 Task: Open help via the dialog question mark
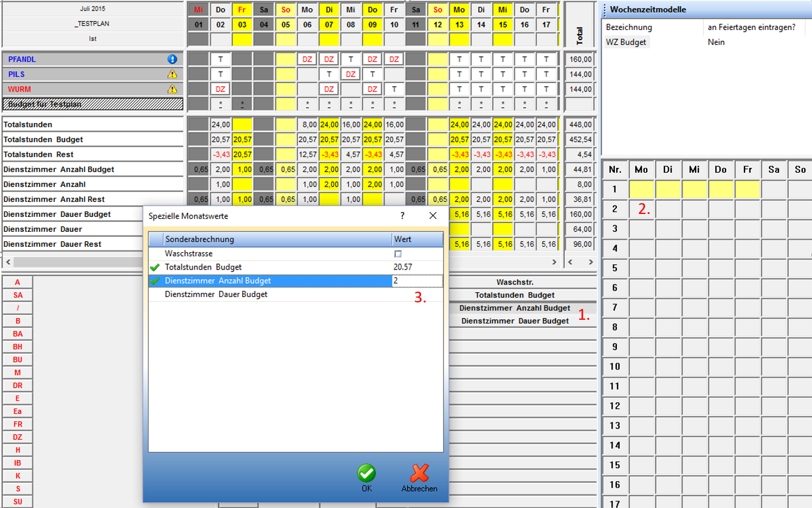coord(402,216)
